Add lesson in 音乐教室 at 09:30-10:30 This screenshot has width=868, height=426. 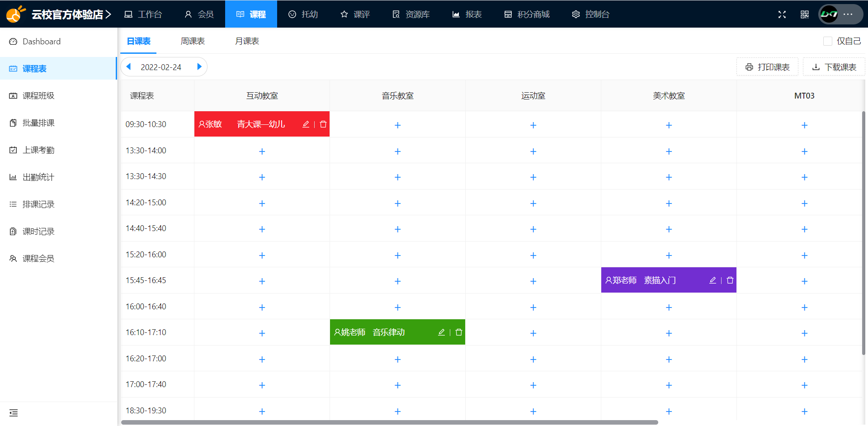tap(397, 125)
